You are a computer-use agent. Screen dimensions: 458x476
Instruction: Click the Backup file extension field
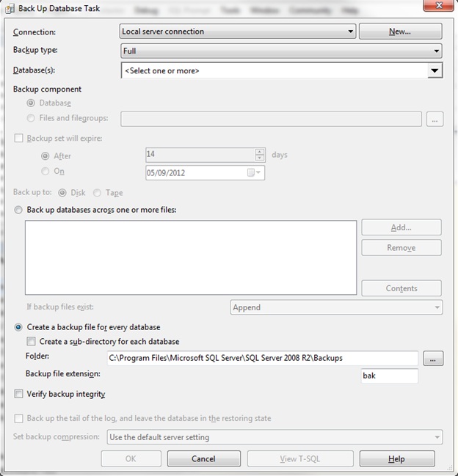(389, 376)
